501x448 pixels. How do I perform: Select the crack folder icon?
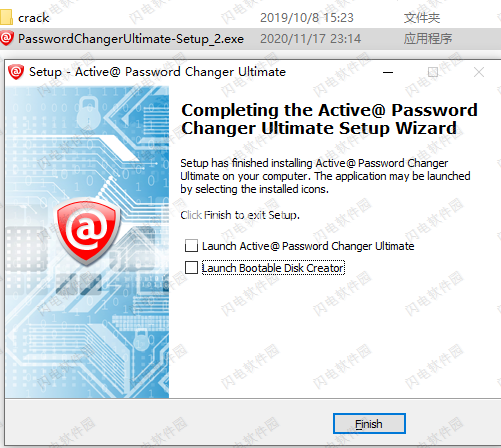[6, 17]
